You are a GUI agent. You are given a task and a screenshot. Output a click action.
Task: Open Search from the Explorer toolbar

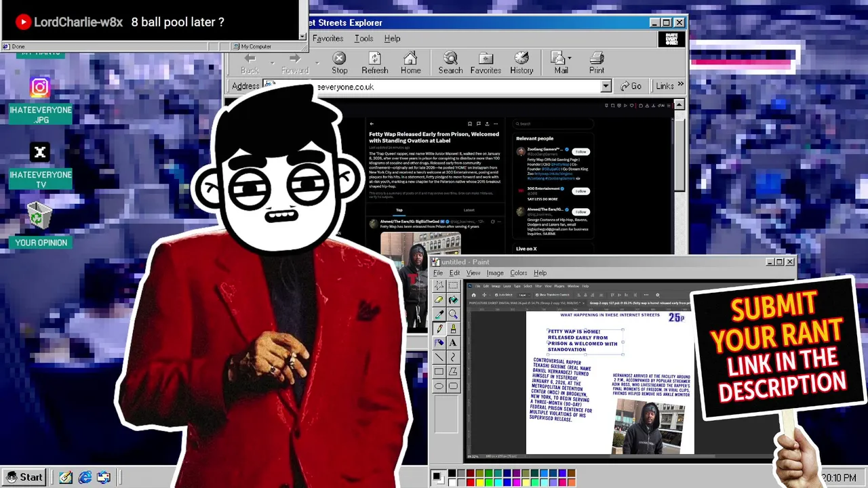coord(450,63)
